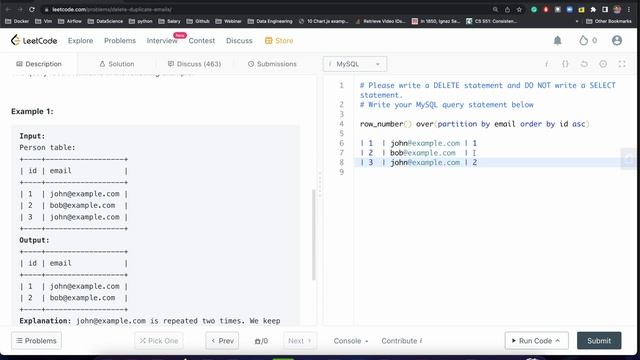Visit the Store link

(x=279, y=40)
